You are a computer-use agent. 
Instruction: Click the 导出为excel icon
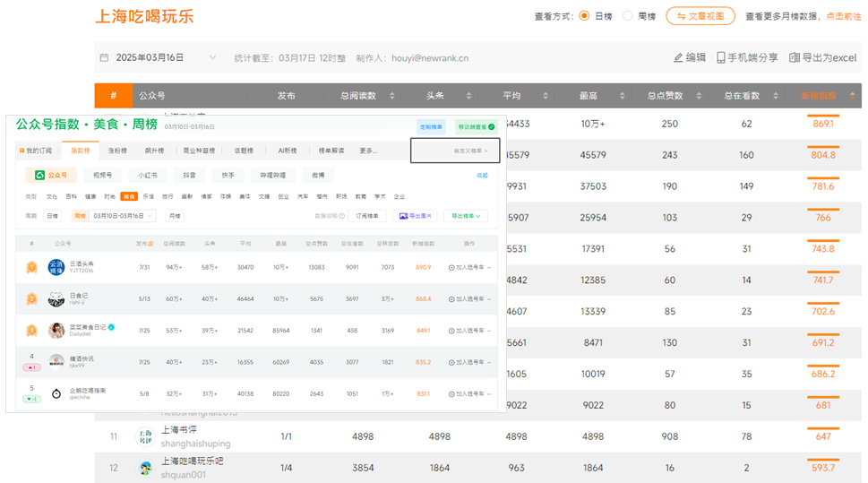(x=795, y=58)
